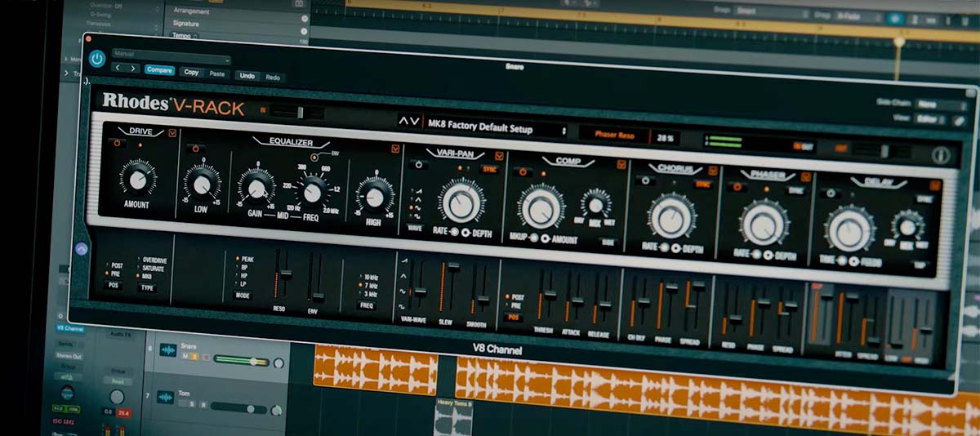Click the link icon beside View
Viewport: 980px width, 436px height.
pos(959,120)
